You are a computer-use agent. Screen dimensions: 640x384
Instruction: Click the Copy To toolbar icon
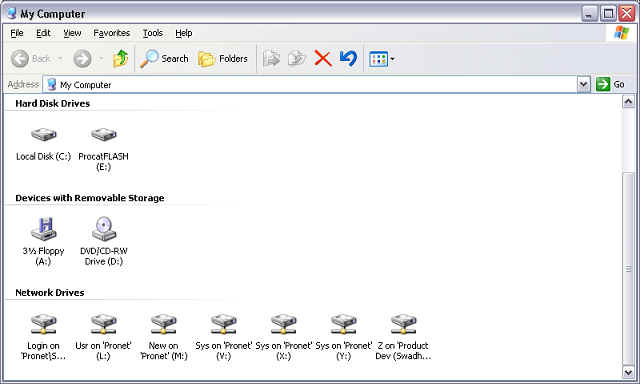pyautogui.click(x=297, y=59)
